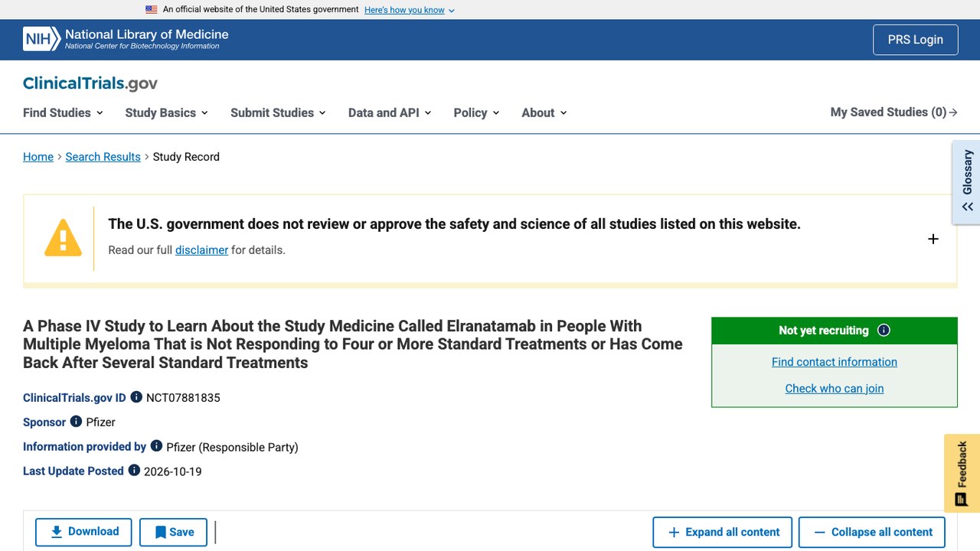Click Check who can join link
Screen dimensions: 980x551
(x=835, y=389)
